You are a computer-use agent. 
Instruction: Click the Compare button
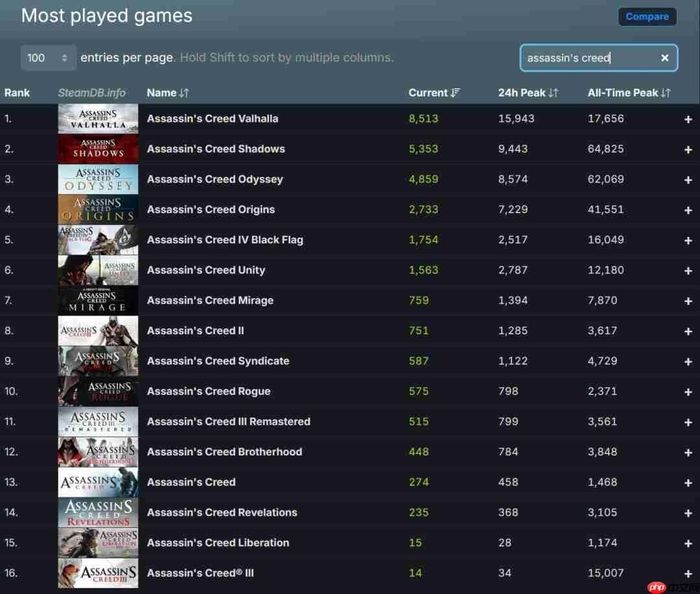click(647, 16)
